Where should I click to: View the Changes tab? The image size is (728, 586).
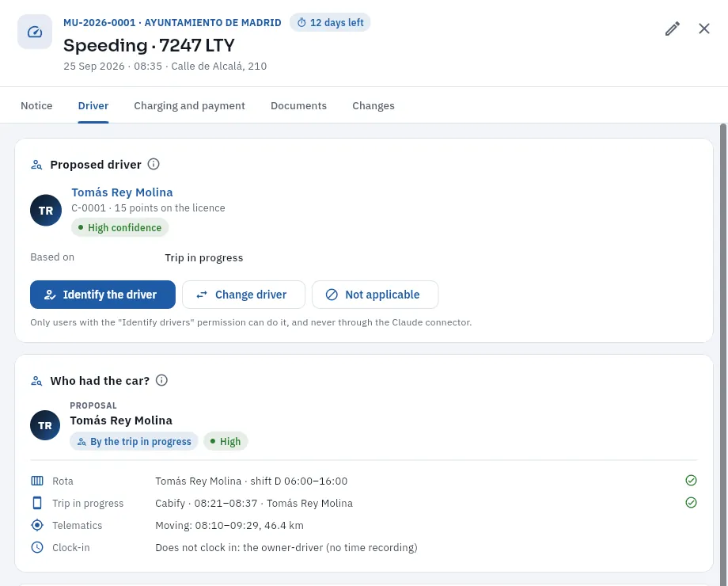tap(373, 106)
